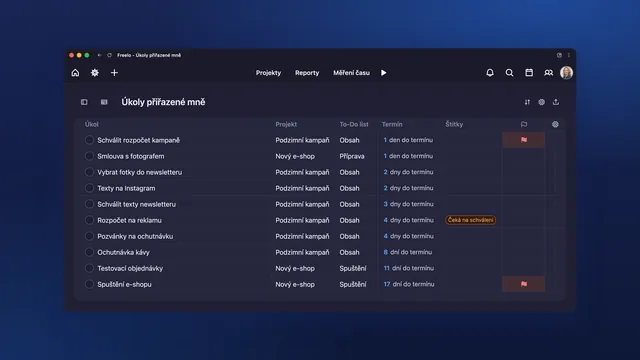Complete task Testovací objednávky
This screenshot has height=360, width=640.
[x=89, y=268]
